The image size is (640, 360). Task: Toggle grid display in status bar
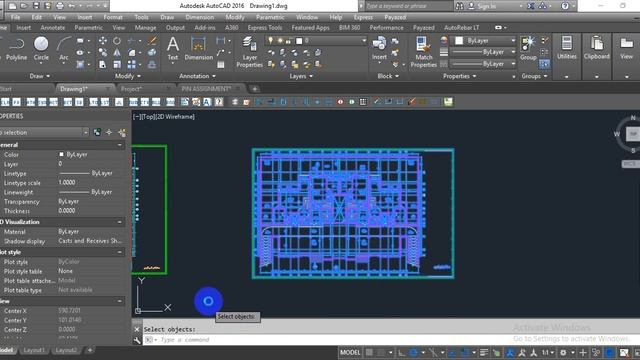click(x=369, y=353)
